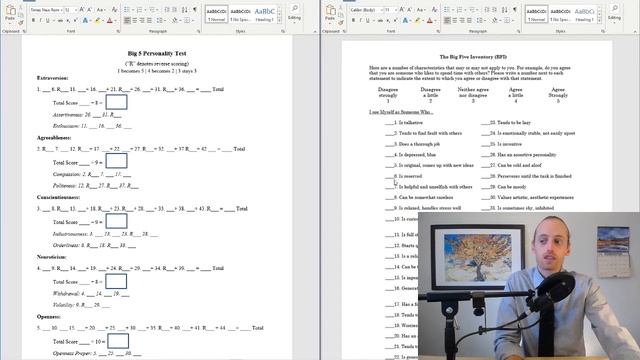Click 'Big 5 Personality Test' title
This screenshot has height=360, width=640.
(x=157, y=53)
